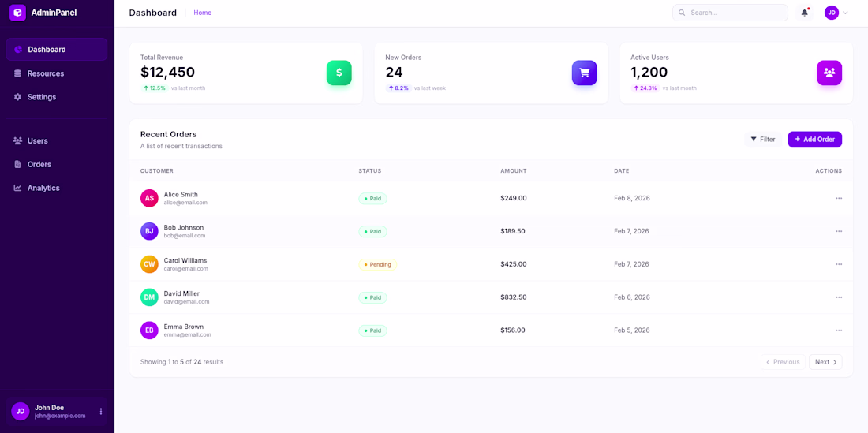Screen dimensions: 868x433
Task: Open Settings from the sidebar
Action: [57, 97]
